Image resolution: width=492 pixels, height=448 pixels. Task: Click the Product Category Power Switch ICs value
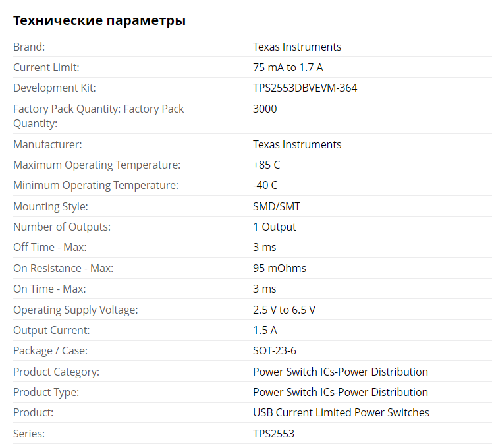(341, 372)
